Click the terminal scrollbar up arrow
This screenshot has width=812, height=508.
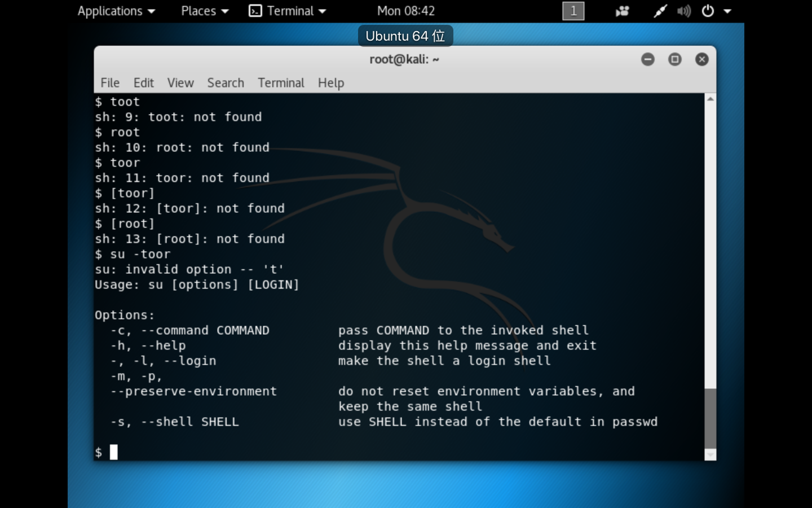click(710, 99)
